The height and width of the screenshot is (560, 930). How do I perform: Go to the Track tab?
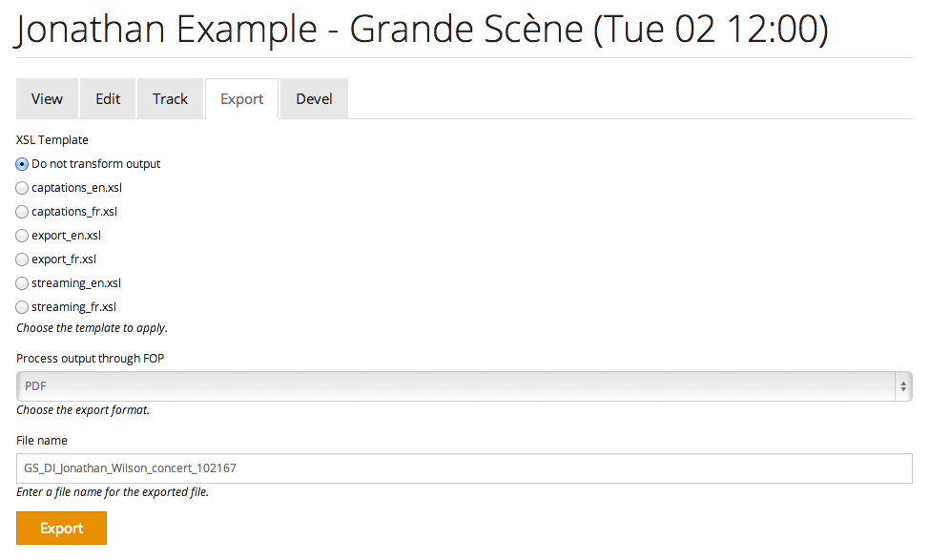[171, 99]
